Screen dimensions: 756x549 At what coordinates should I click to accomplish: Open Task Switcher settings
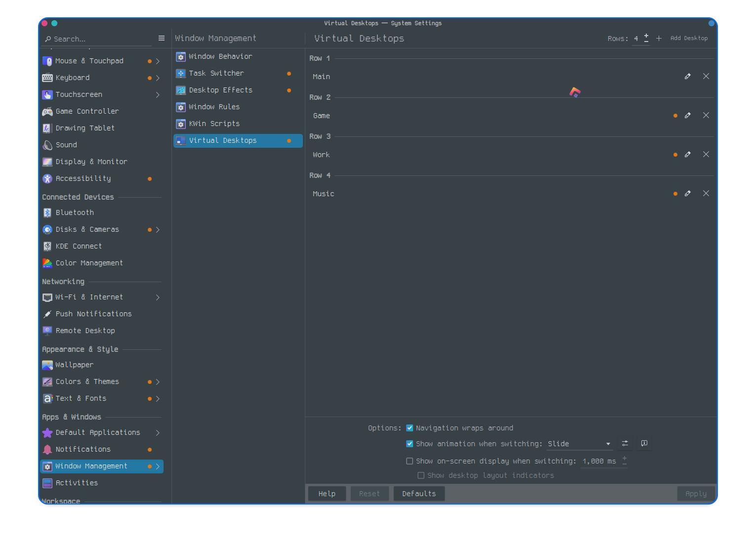[x=238, y=74]
